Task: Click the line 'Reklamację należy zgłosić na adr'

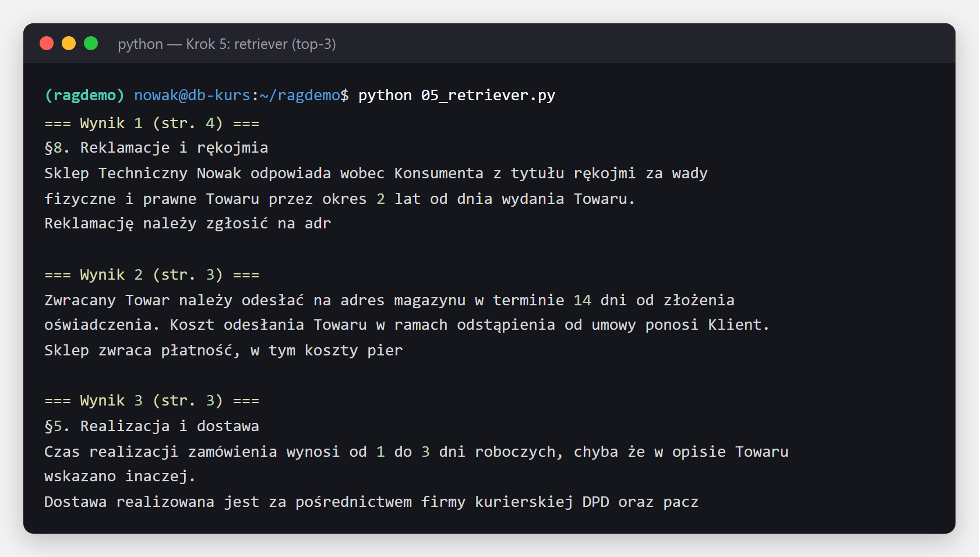Action: (x=188, y=224)
